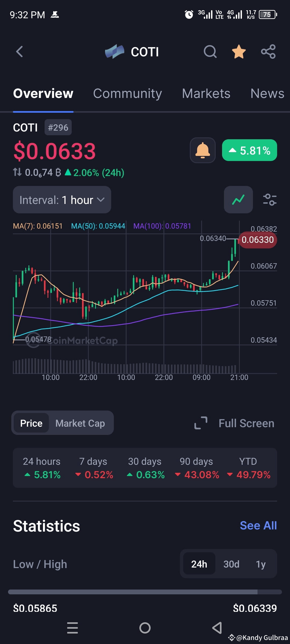290x644 pixels.
Task: Expand the Interval: 1 hour dropdown
Action: point(62,200)
